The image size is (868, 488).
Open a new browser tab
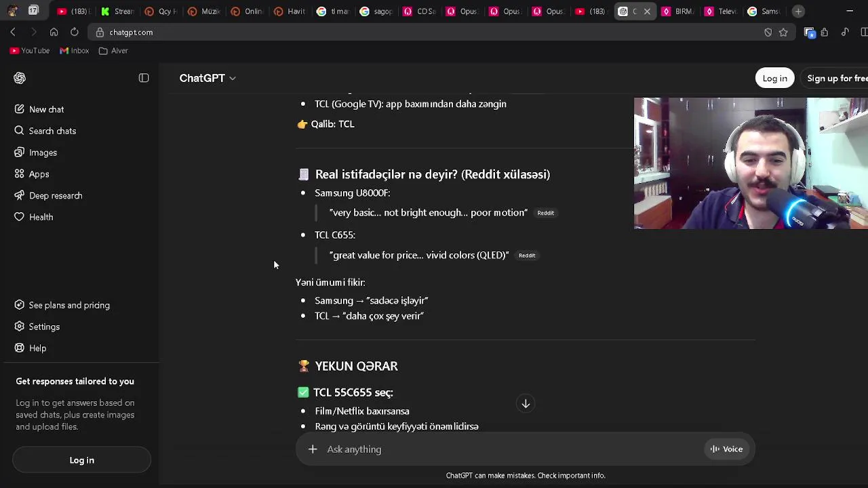tap(798, 11)
